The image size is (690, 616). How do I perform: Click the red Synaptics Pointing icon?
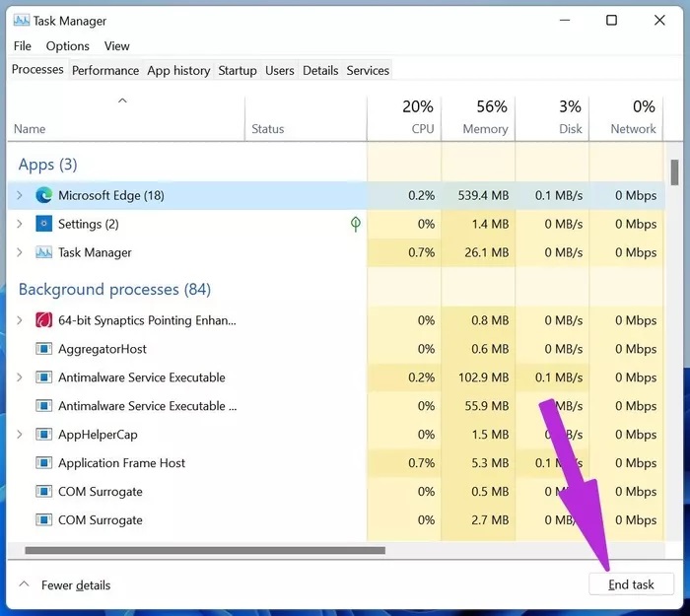tap(43, 320)
